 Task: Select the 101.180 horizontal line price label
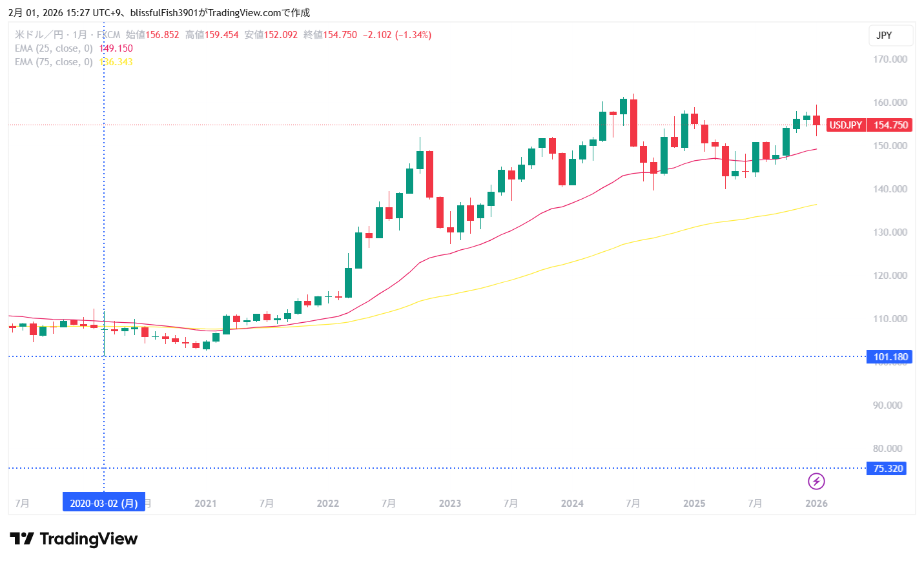[890, 357]
